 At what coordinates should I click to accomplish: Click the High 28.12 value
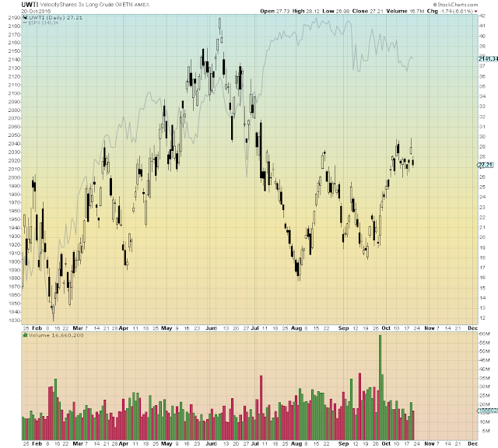(x=306, y=11)
